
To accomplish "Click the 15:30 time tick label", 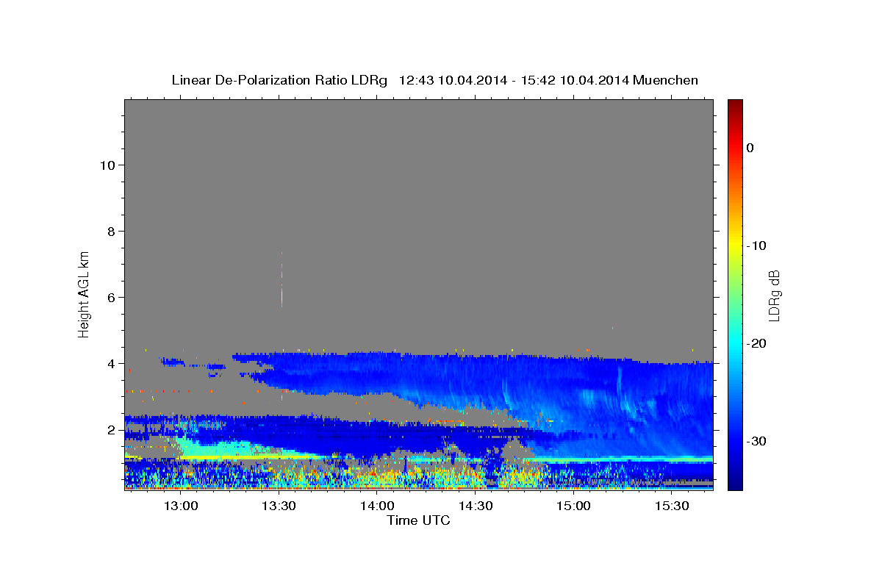I will [672, 506].
